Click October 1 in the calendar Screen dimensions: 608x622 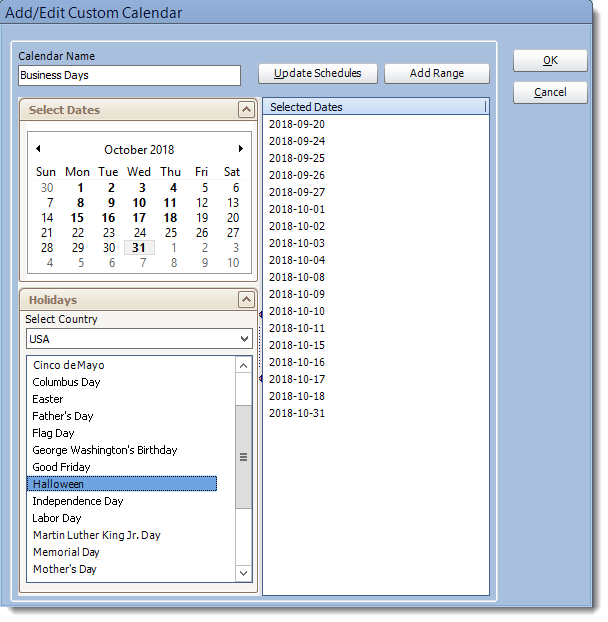81,188
